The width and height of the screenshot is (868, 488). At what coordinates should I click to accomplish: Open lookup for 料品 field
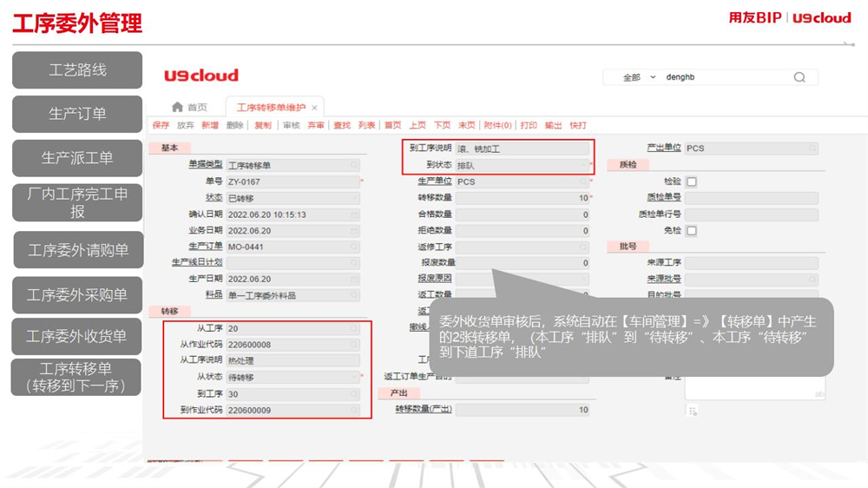(x=354, y=295)
